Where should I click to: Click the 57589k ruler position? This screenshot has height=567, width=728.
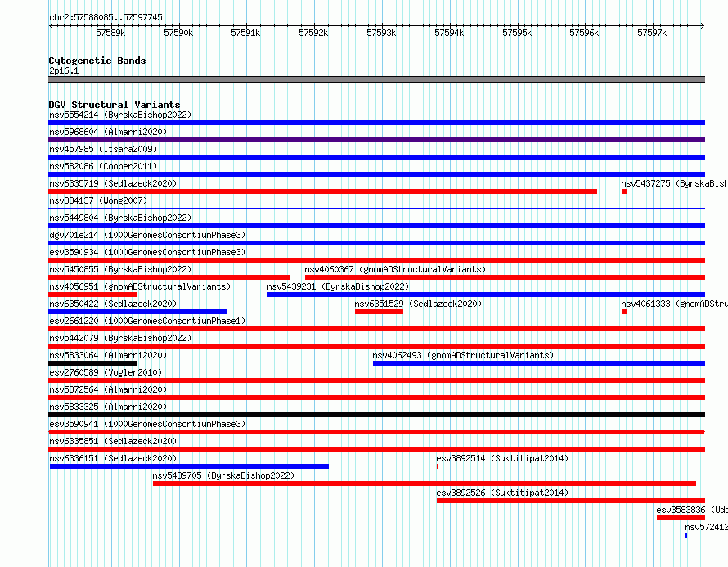[x=110, y=33]
